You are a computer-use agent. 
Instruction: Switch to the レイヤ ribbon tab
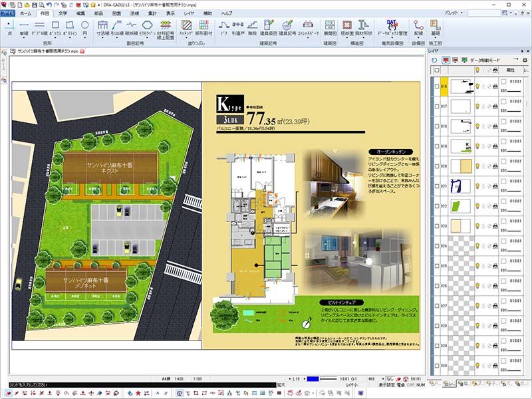pos(189,13)
